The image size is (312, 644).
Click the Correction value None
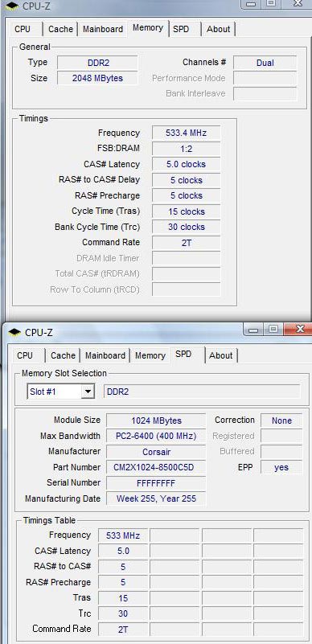point(281,420)
